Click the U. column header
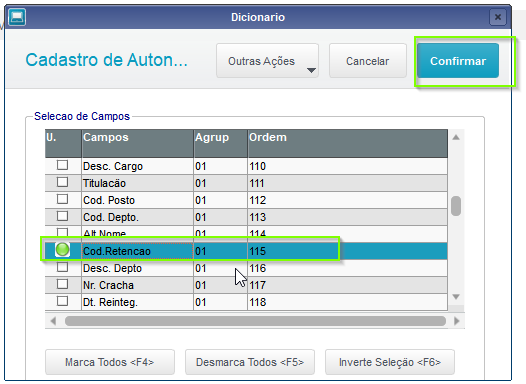 point(63,143)
